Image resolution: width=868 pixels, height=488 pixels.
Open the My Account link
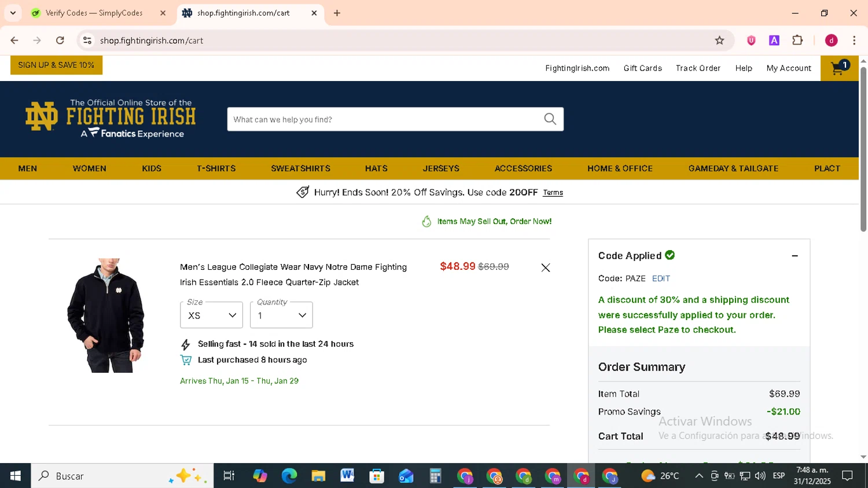tap(789, 68)
